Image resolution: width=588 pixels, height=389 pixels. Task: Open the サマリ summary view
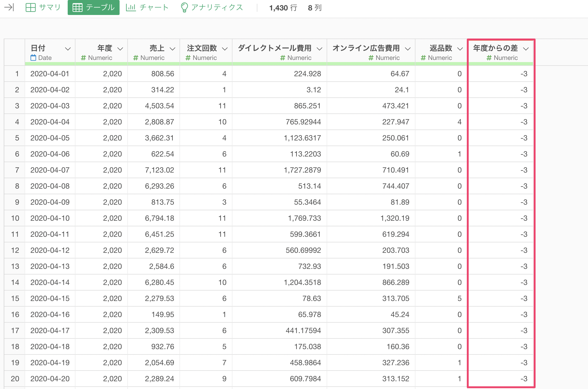click(43, 7)
